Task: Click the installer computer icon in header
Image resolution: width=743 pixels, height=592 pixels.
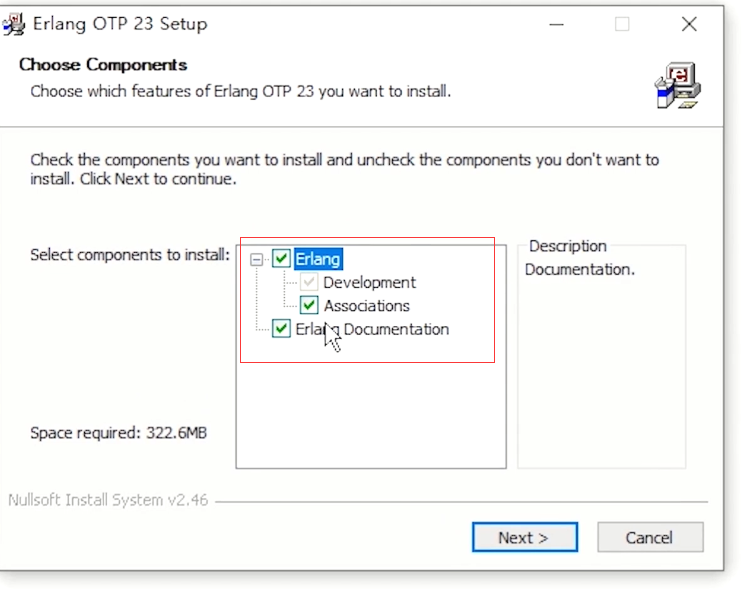Action: tap(678, 86)
